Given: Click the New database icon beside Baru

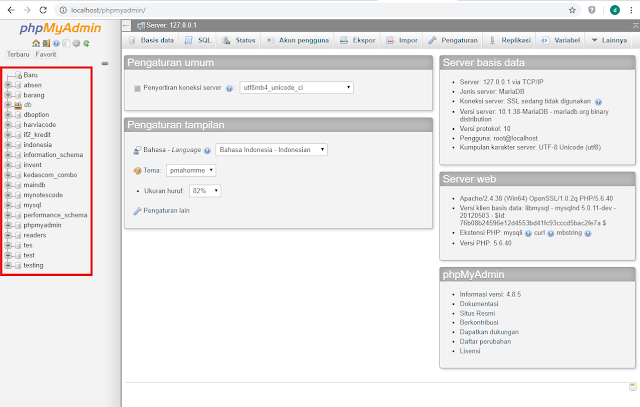Looking at the screenshot, I should click(x=18, y=75).
